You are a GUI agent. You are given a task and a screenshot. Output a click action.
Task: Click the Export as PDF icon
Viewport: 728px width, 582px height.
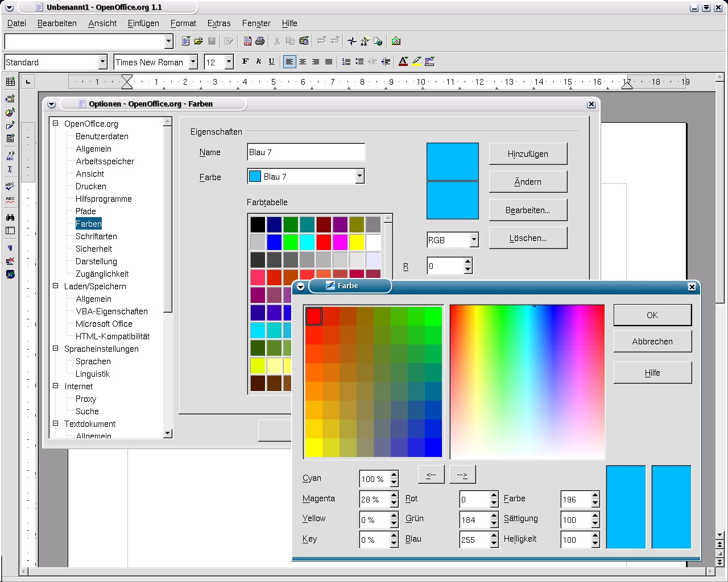coord(247,41)
